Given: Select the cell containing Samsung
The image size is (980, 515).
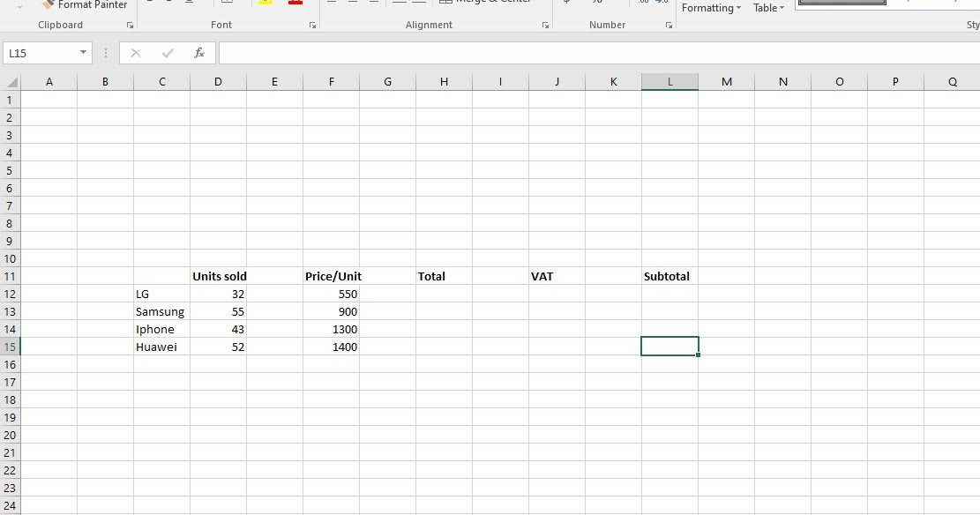Looking at the screenshot, I should 161,311.
